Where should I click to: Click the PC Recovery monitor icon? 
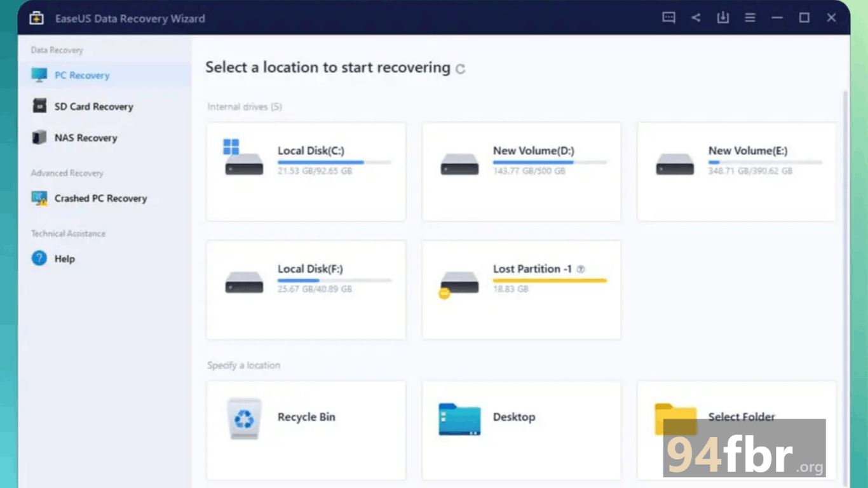pos(39,75)
